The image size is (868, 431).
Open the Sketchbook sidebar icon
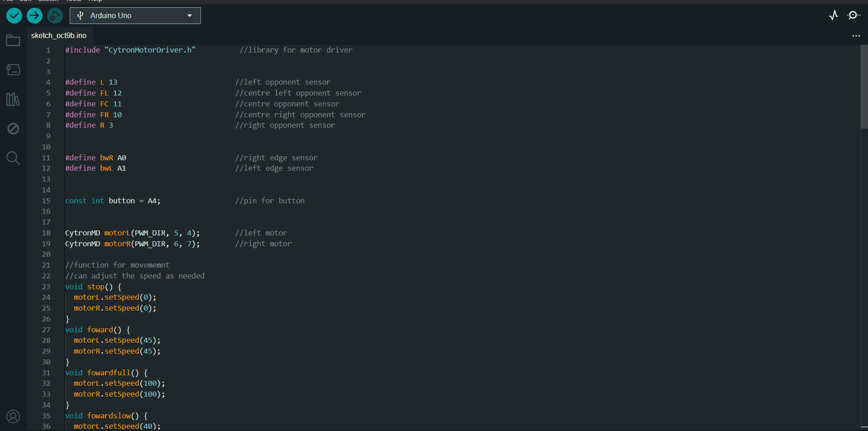[13, 40]
